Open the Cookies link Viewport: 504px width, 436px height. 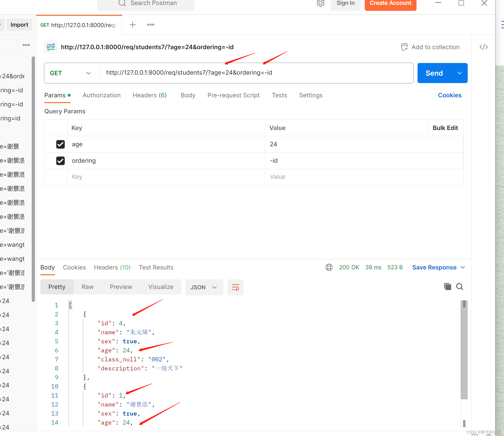tap(449, 95)
